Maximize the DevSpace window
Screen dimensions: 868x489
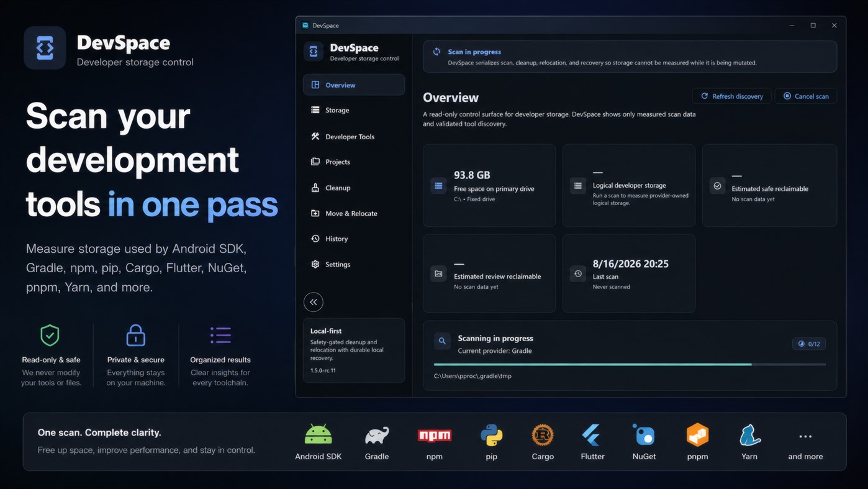(x=813, y=25)
